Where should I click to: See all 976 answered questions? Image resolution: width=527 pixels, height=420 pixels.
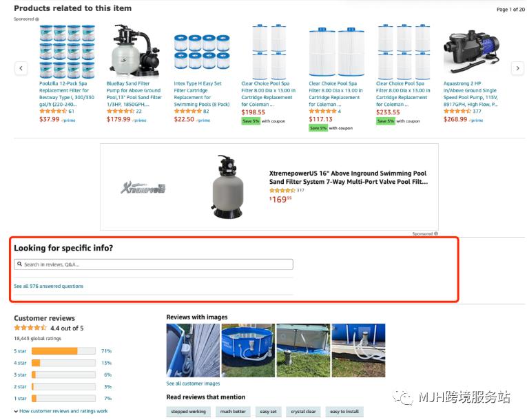coord(48,286)
